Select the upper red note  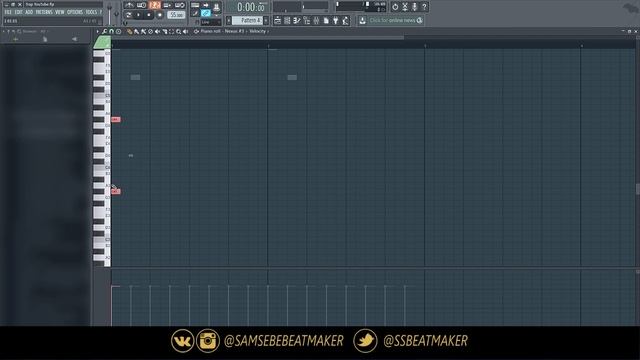click(116, 119)
